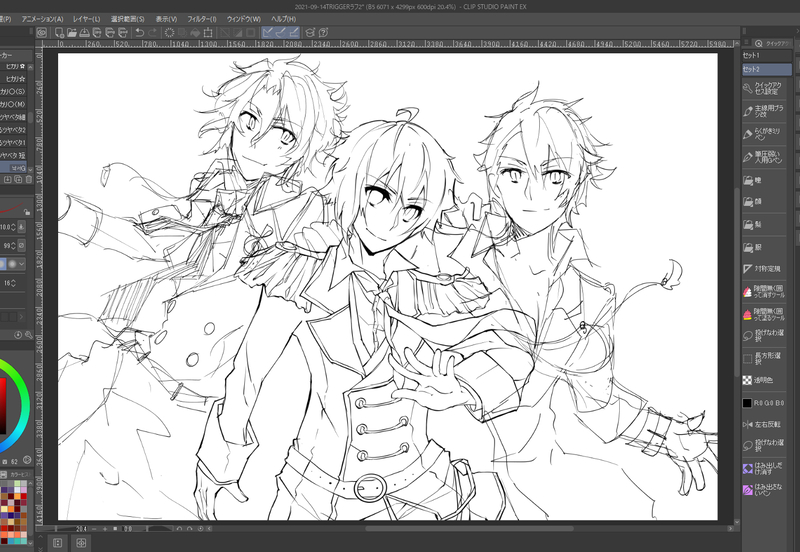The image size is (800, 552).
Task: Open brush size pressure dynamics button
Action: (21, 227)
